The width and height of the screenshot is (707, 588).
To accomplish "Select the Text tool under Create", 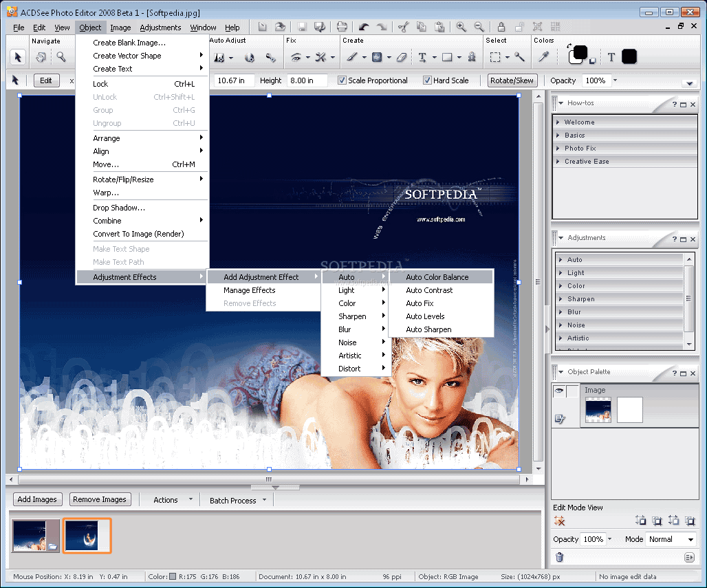I will click(422, 57).
